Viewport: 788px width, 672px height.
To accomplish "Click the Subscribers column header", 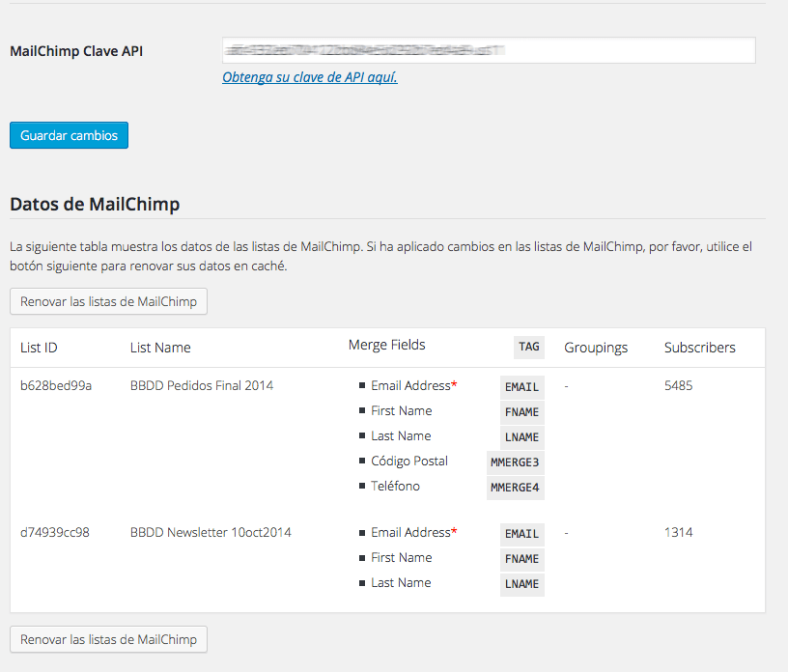I will pos(699,348).
